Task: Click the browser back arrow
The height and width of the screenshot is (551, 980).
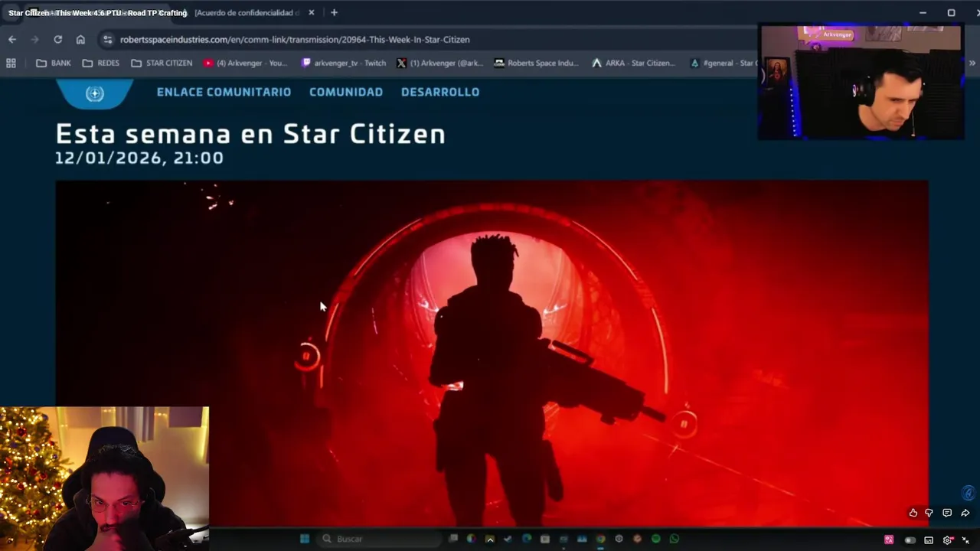Action: 12,39
